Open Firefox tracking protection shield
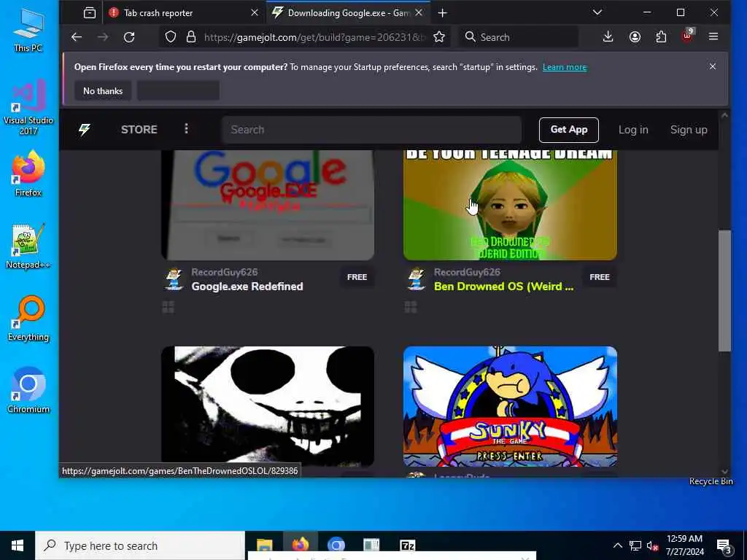This screenshot has width=747, height=560. 171,37
